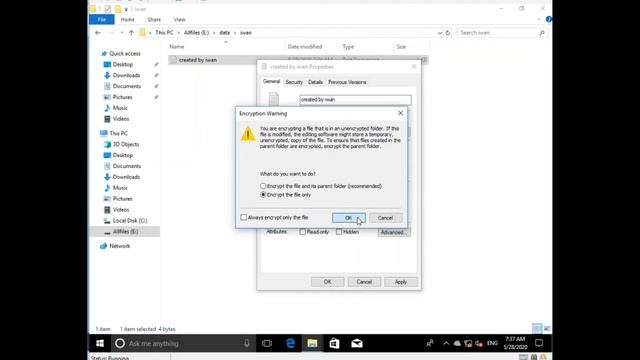Open View tab in Explorer ribbon
The width and height of the screenshot is (640, 360).
(x=179, y=20)
